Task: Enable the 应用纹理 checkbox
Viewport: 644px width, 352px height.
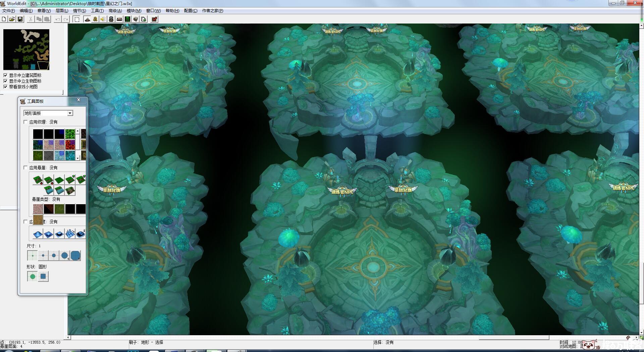Action: 25,122
